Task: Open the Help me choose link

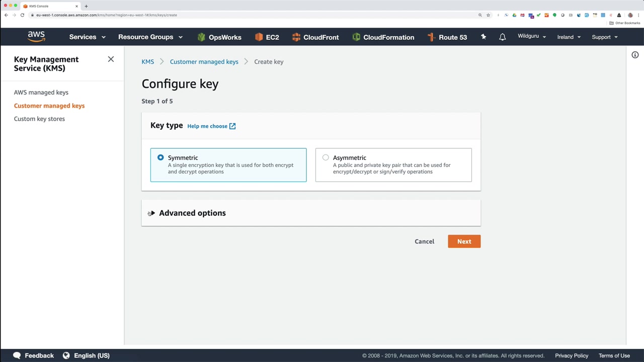Action: [x=207, y=126]
